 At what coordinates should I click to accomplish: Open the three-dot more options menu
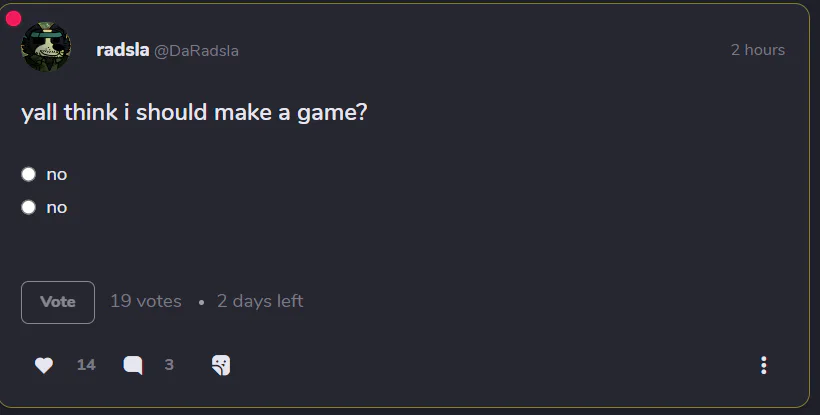point(764,365)
